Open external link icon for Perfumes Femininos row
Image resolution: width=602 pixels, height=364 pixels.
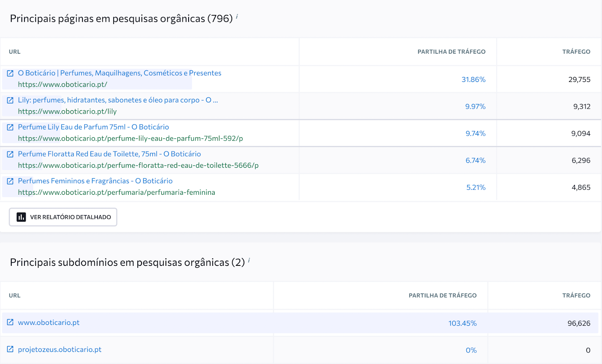pyautogui.click(x=10, y=181)
